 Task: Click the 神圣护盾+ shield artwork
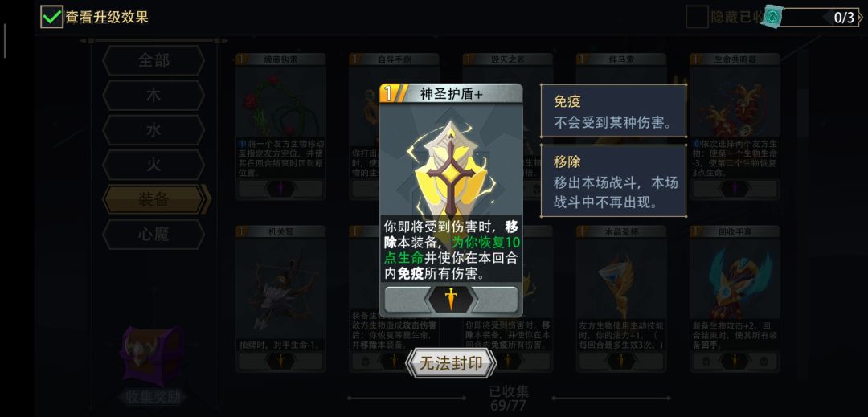pyautogui.click(x=451, y=169)
